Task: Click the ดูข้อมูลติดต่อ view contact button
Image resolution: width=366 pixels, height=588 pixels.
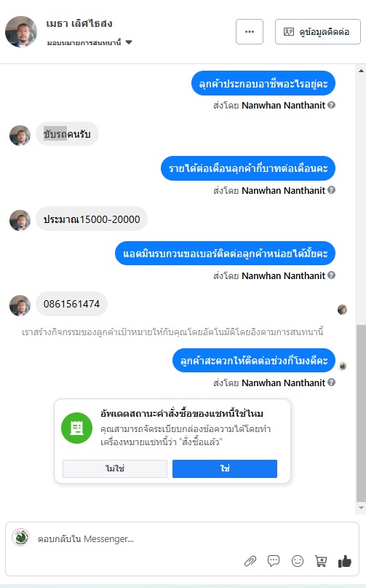Action: coord(318,32)
